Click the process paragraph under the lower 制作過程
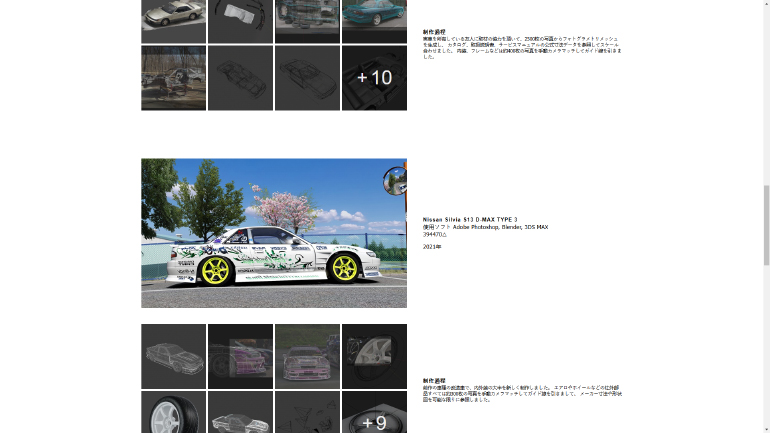The width and height of the screenshot is (770, 433). point(522,394)
